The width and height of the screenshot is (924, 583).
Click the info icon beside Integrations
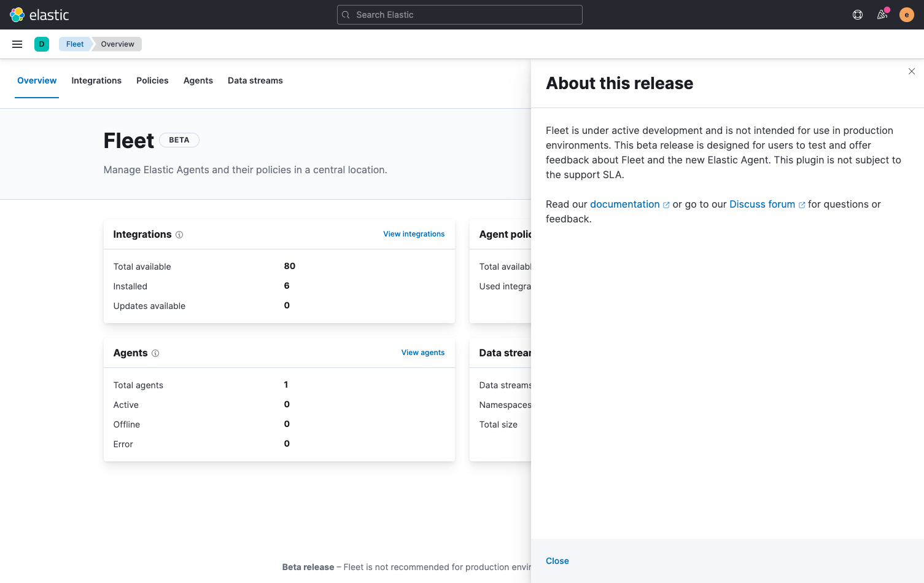click(179, 235)
